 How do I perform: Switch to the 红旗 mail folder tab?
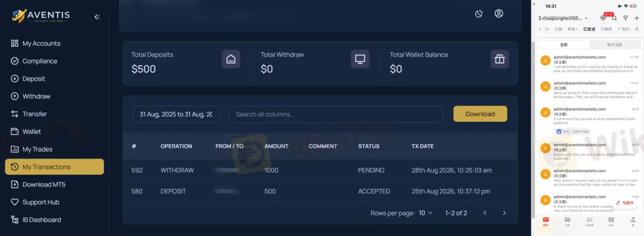[558, 29]
